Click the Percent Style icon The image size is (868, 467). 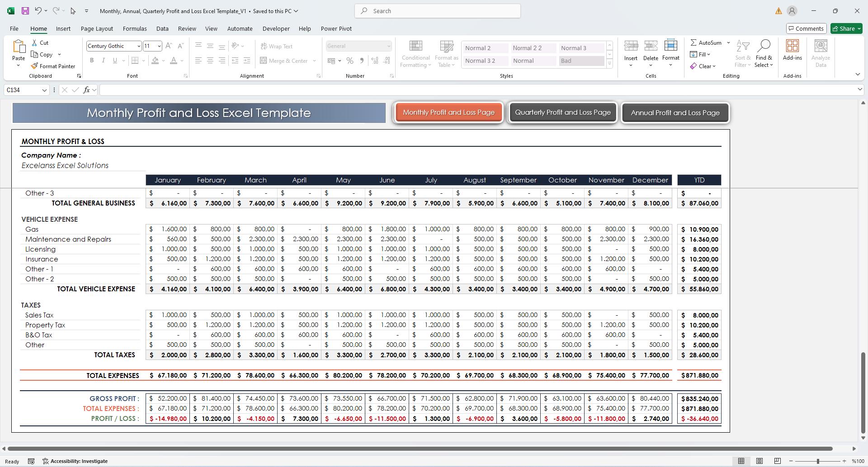coord(349,61)
